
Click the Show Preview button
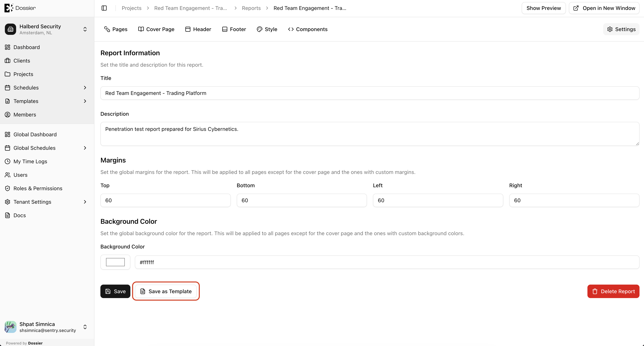[x=543, y=8]
